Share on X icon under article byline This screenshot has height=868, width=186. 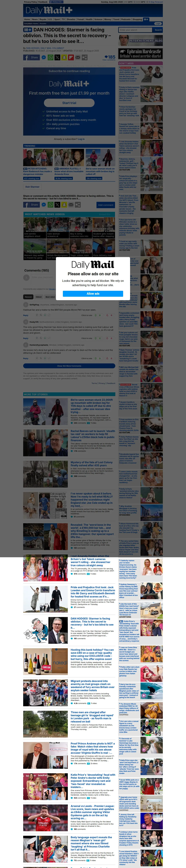[x=57, y=58]
